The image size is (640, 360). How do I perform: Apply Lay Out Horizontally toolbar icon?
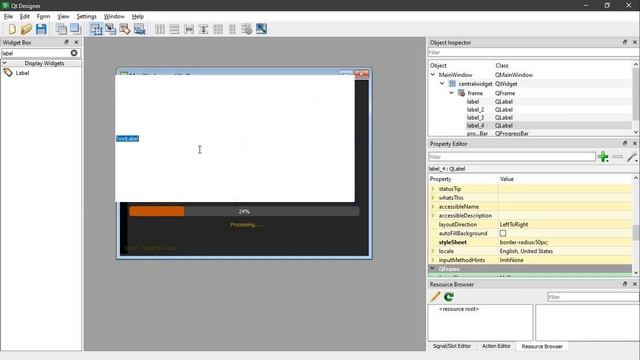click(160, 29)
